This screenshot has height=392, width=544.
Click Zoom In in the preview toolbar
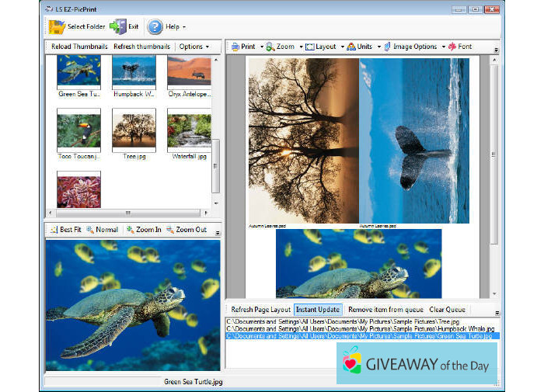coord(144,230)
